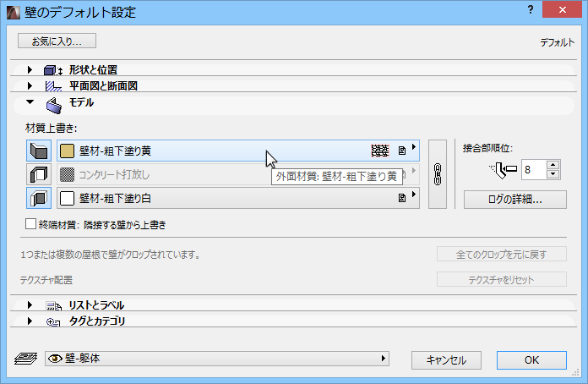
Task: Click gray コンクリート打放し swatch
Action: [x=67, y=174]
